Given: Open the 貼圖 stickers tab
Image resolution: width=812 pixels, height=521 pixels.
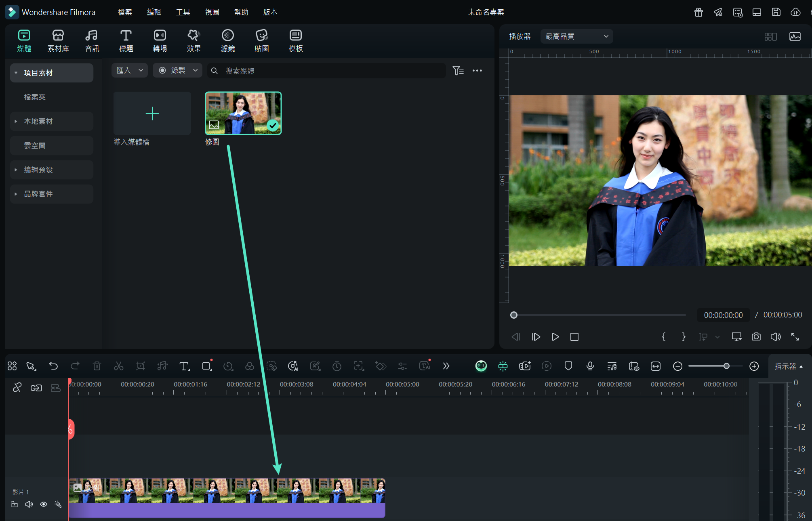Looking at the screenshot, I should 262,41.
